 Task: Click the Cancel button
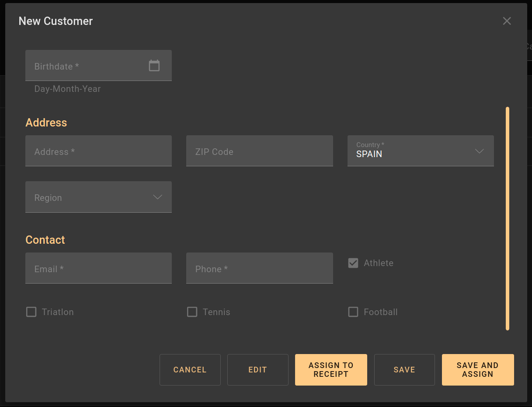click(x=190, y=370)
